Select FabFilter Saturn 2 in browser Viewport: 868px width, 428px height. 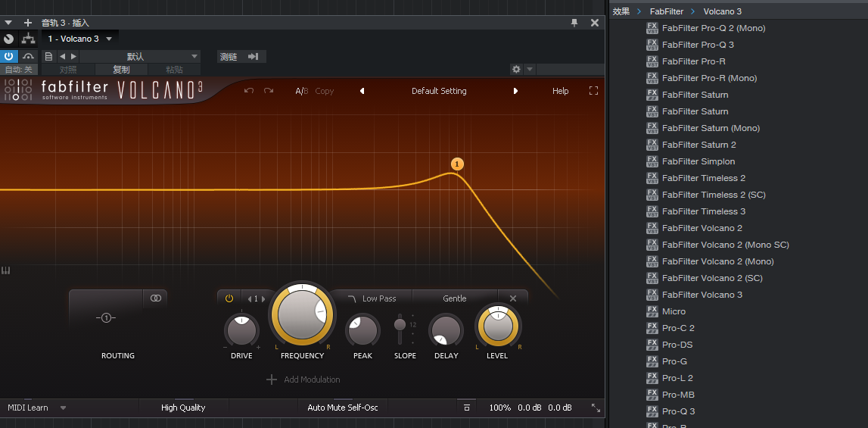[698, 145]
